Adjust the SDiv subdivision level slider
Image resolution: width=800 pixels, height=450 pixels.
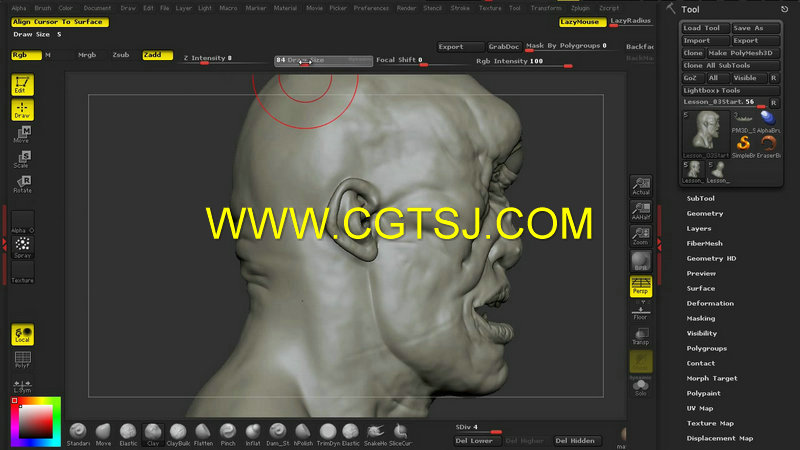pyautogui.click(x=479, y=429)
